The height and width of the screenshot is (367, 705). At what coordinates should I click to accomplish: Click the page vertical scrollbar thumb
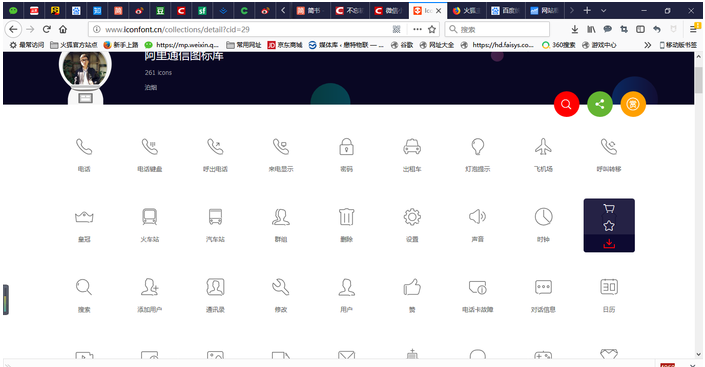698,80
